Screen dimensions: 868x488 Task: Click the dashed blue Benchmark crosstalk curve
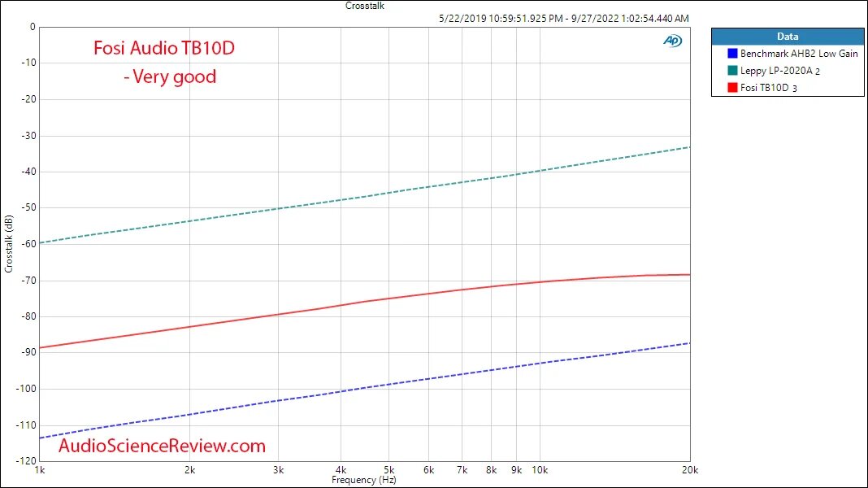pyautogui.click(x=366, y=388)
